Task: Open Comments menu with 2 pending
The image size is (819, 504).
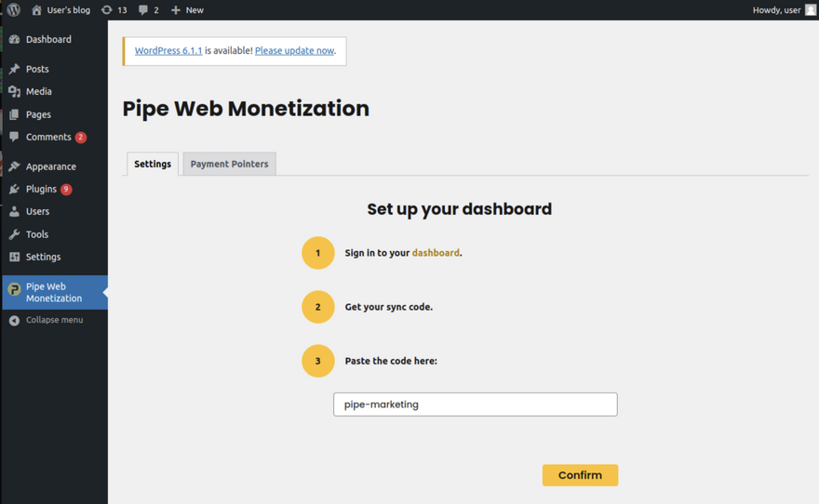Action: pyautogui.click(x=48, y=138)
